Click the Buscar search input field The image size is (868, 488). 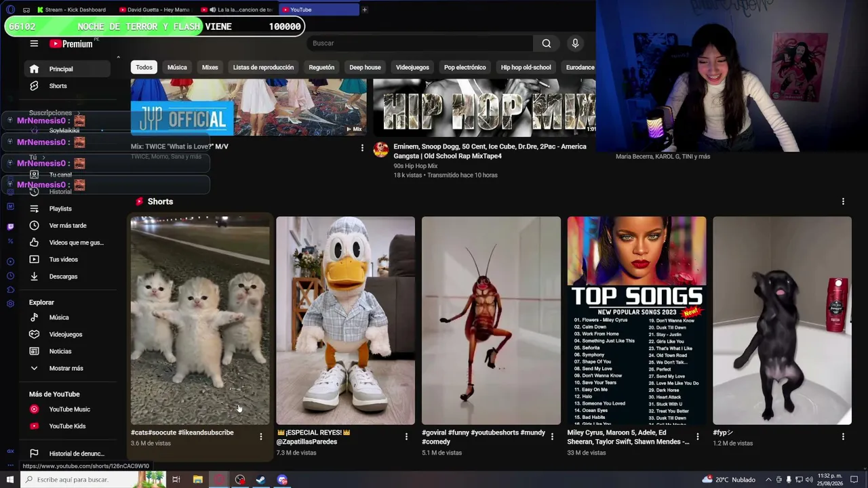419,43
